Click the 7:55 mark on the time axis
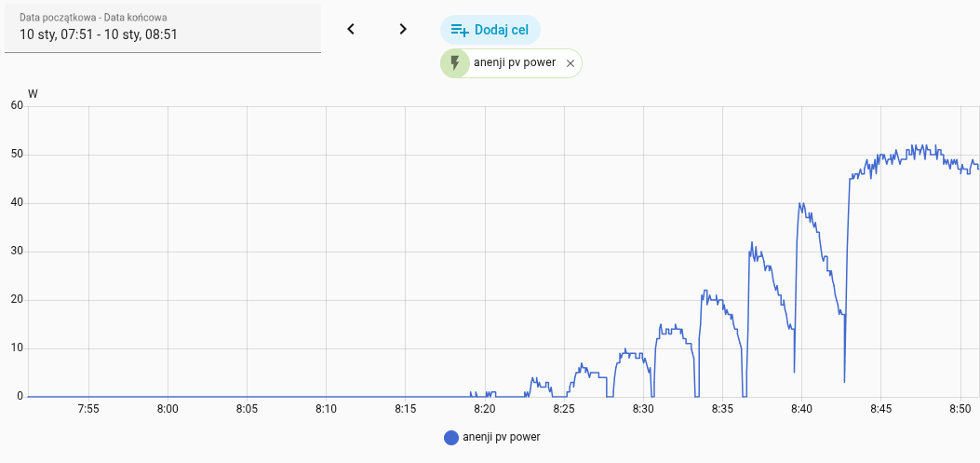This screenshot has height=463, width=980. pos(88,409)
